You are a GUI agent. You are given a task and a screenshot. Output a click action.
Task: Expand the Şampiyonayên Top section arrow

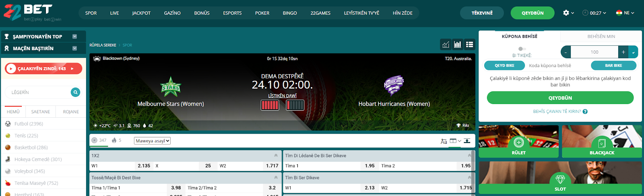point(74,37)
